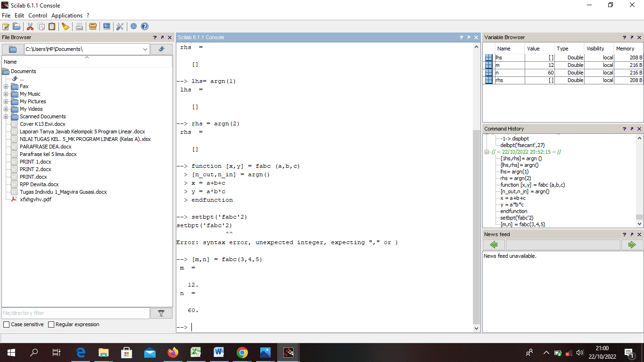Open help for the Variable Browser panel
Screen dimensions: 644x362
625,37
